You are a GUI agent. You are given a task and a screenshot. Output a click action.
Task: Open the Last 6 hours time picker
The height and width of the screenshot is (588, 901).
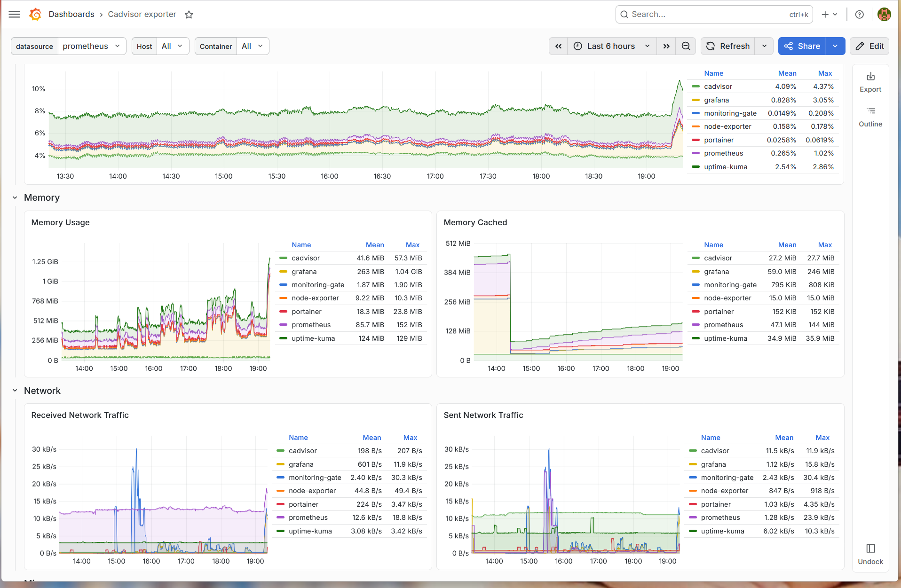pyautogui.click(x=612, y=46)
